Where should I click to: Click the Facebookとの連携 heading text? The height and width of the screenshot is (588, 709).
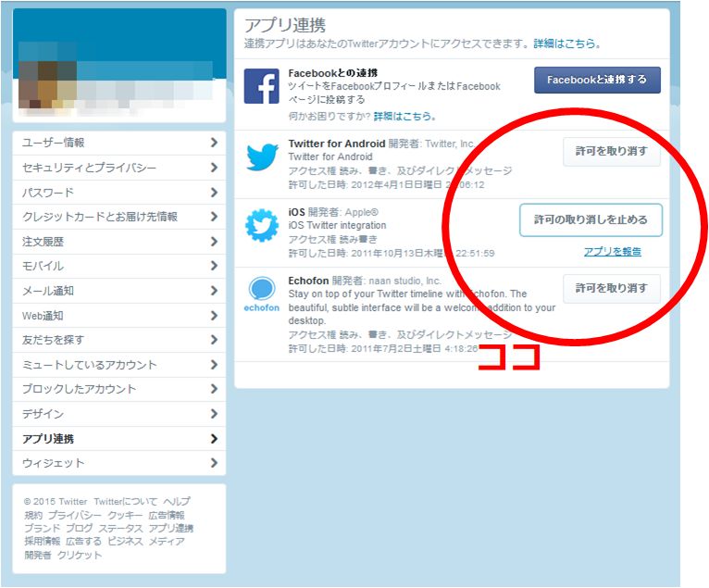coord(333,73)
